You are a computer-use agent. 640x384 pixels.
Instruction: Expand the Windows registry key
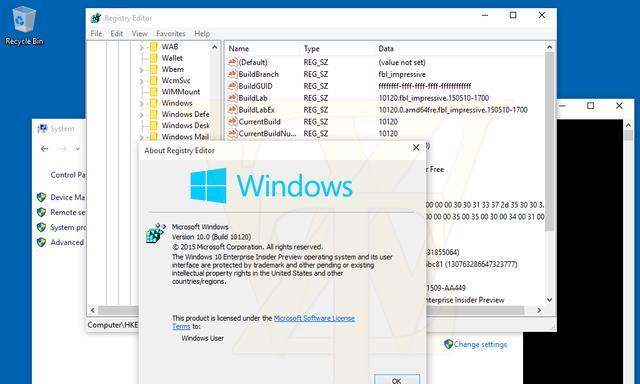tap(142, 104)
